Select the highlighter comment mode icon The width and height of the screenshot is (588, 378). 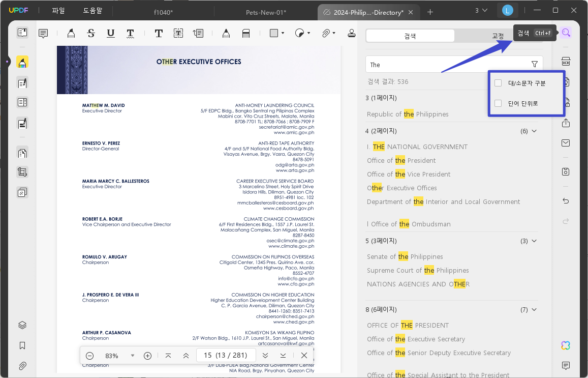click(x=22, y=62)
